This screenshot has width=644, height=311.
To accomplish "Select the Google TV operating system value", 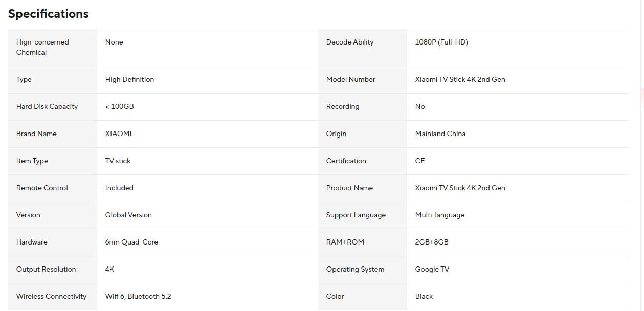I will (x=432, y=269).
